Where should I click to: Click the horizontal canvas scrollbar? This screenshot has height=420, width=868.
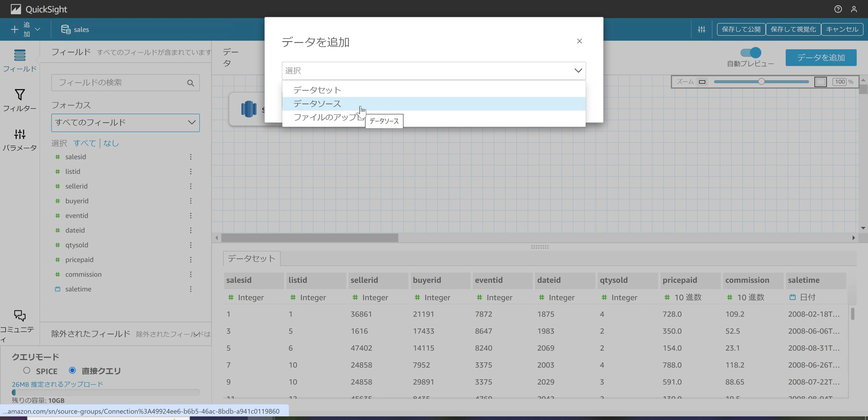click(x=310, y=238)
